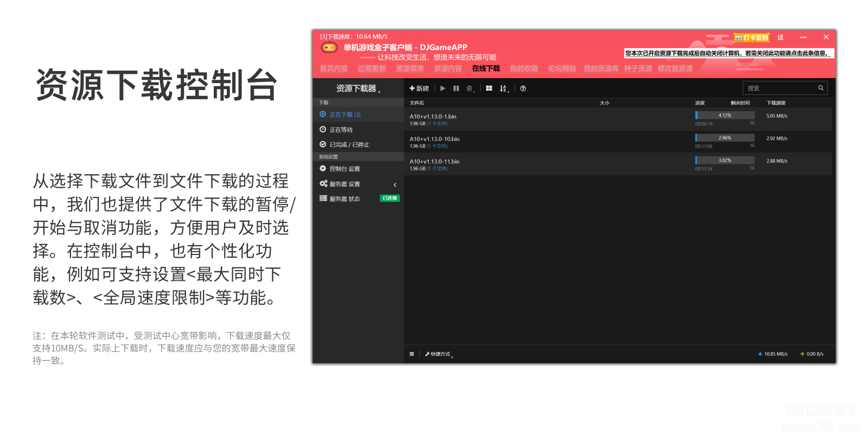868x434 pixels.
Task: Close the DJGameAPP window
Action: click(x=826, y=37)
